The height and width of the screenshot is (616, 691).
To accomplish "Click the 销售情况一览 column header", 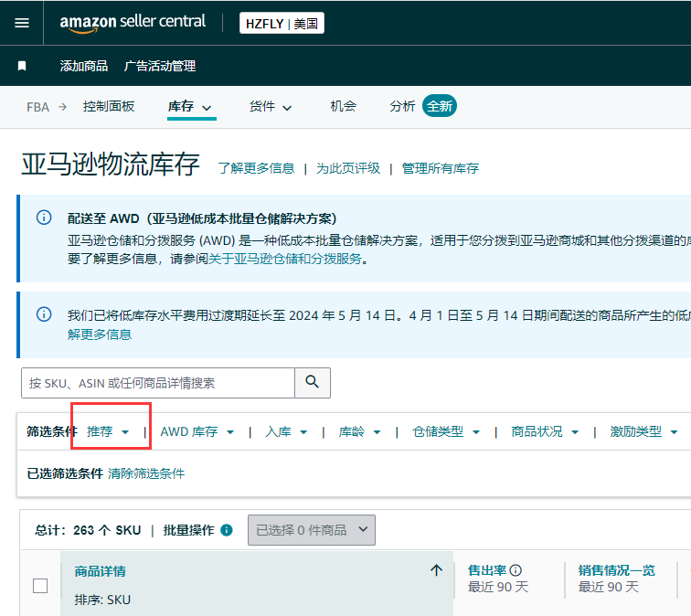I will [x=617, y=570].
